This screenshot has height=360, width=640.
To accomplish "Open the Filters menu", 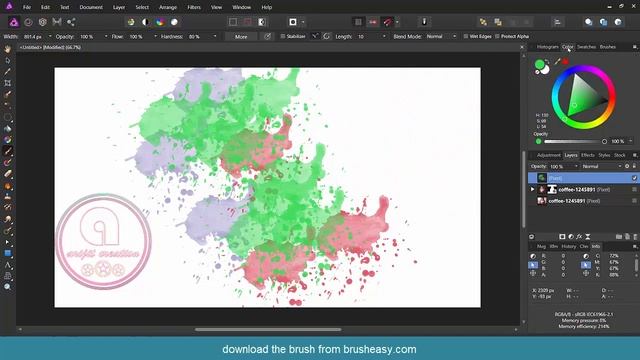I will tap(194, 7).
